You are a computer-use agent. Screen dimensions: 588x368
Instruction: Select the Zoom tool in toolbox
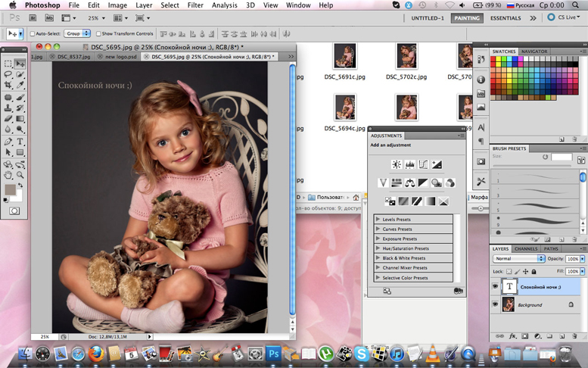pos(20,175)
